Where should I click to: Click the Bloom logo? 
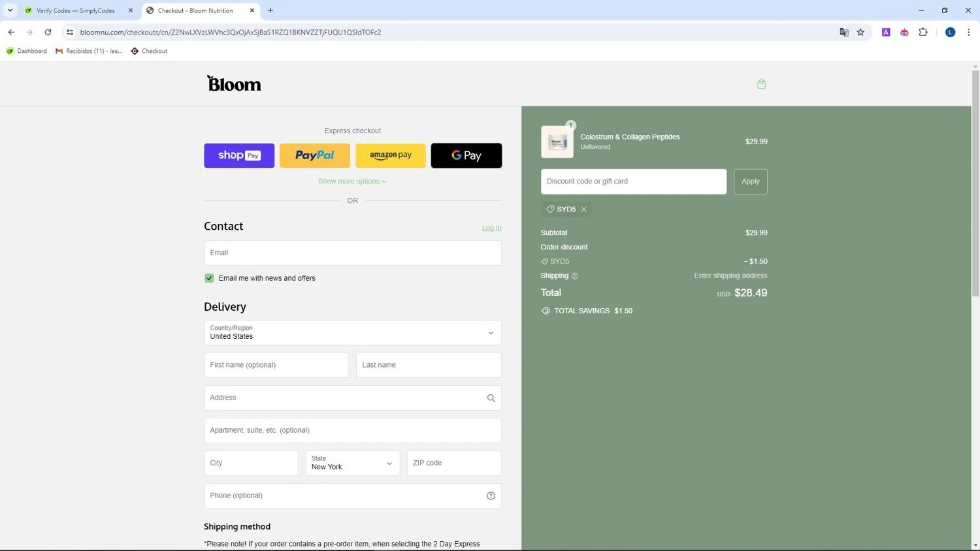click(x=234, y=84)
